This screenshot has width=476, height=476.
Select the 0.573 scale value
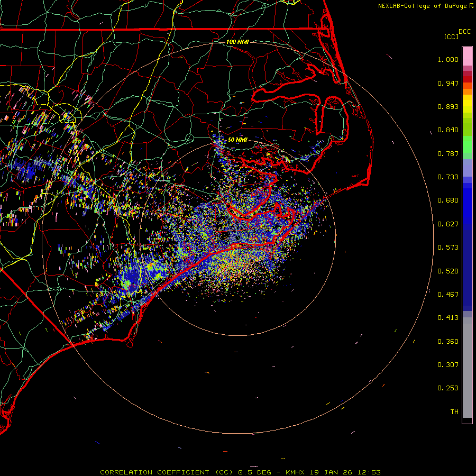(448, 248)
